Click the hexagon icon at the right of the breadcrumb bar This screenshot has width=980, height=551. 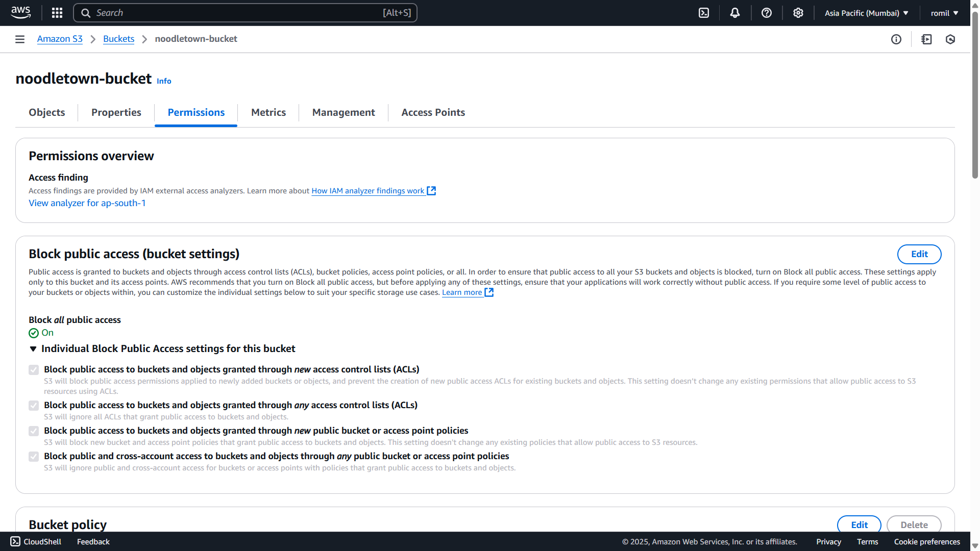[950, 39]
